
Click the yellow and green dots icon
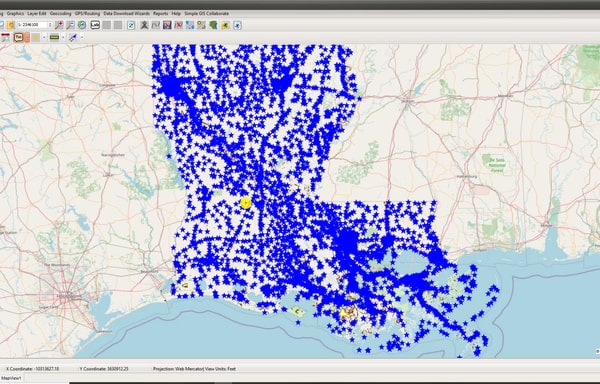(201, 25)
